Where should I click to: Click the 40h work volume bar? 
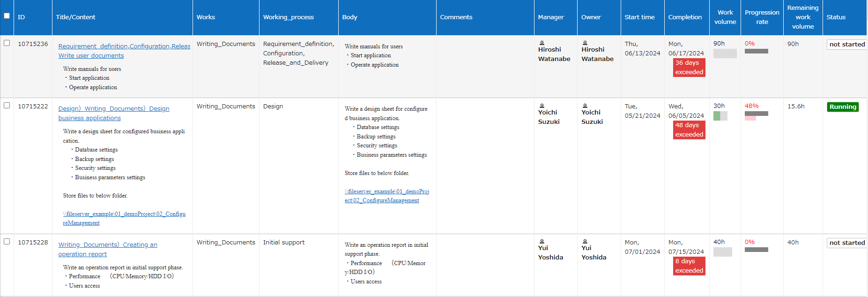coord(723,252)
